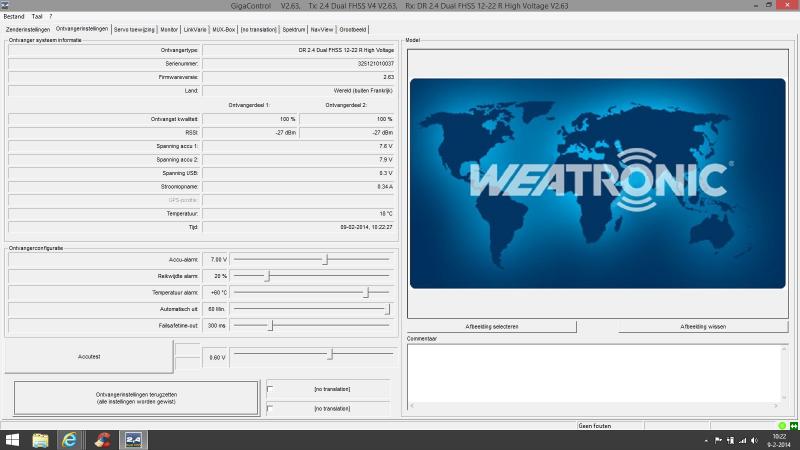Click the Automatisch uit slider handle
Image resolution: width=800 pixels, height=450 pixels.
tap(387, 309)
